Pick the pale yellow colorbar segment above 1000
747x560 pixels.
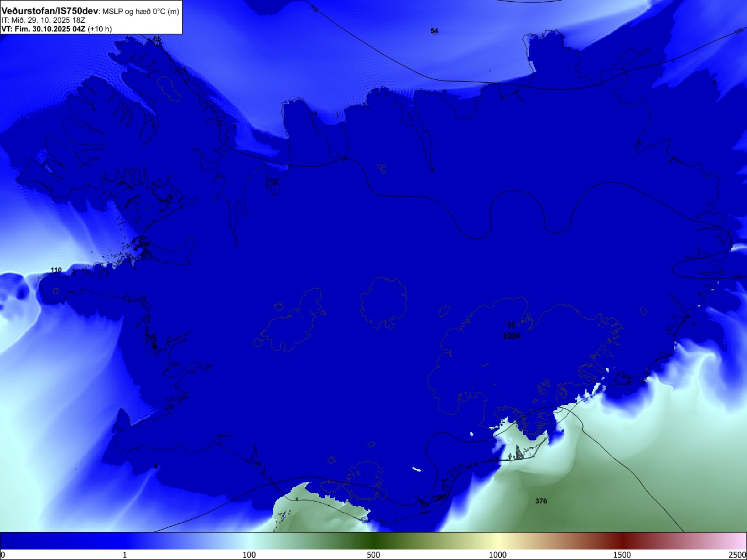[498, 541]
